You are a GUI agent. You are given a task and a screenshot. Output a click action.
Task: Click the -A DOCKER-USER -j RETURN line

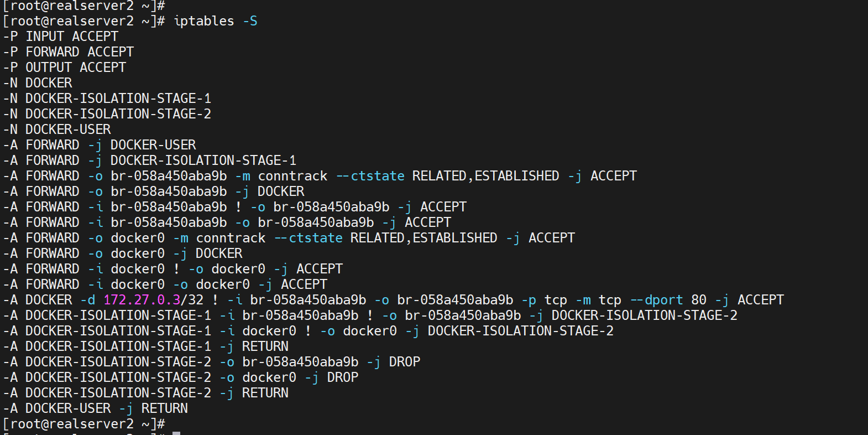[96, 408]
